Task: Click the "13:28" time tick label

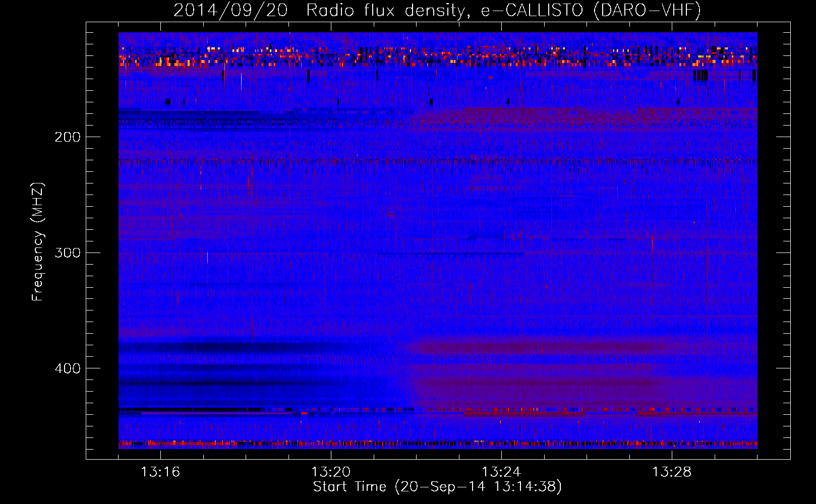Action: tap(672, 472)
